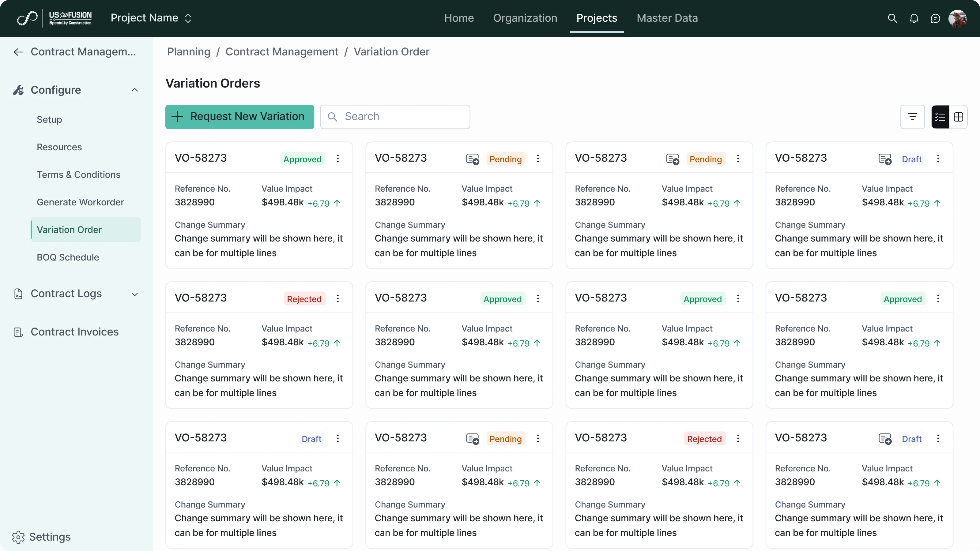Go to the Master Data tab
The height and width of the screenshot is (551, 980).
point(667,18)
